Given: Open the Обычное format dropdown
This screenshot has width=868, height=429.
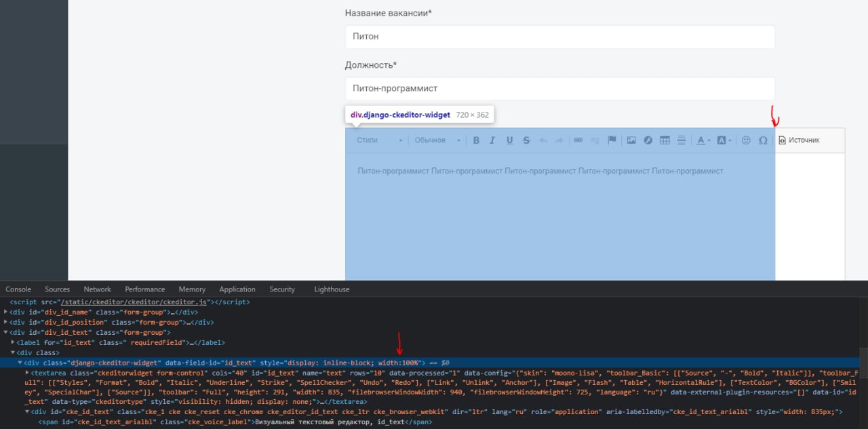Looking at the screenshot, I should (437, 140).
